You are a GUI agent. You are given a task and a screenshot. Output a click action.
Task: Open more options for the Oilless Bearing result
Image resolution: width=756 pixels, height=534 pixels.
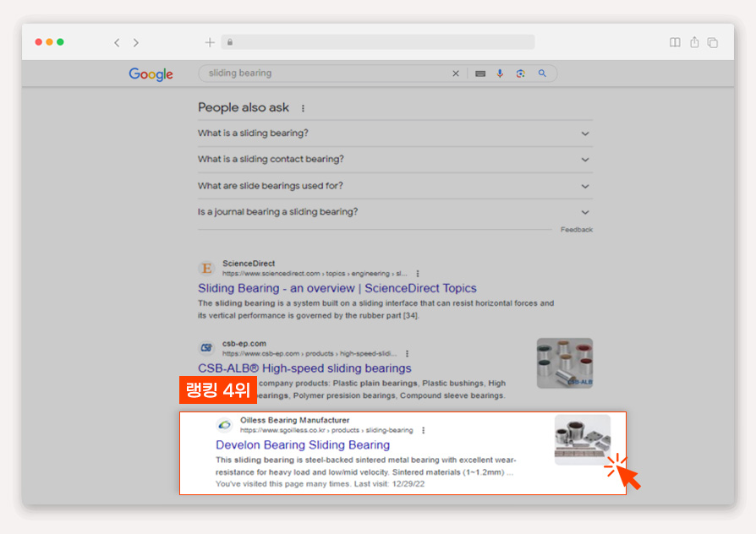pos(424,430)
